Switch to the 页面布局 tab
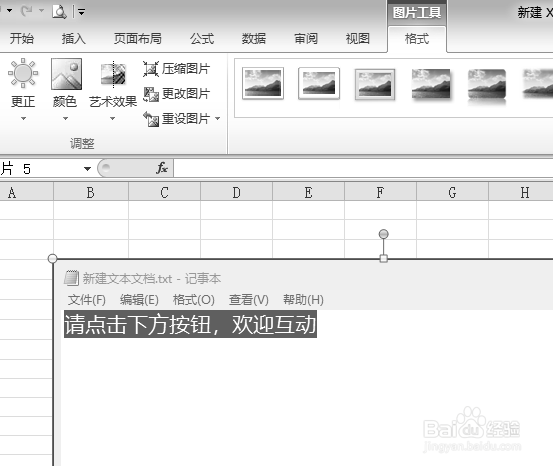Screen dimensions: 553x466 click(138, 38)
